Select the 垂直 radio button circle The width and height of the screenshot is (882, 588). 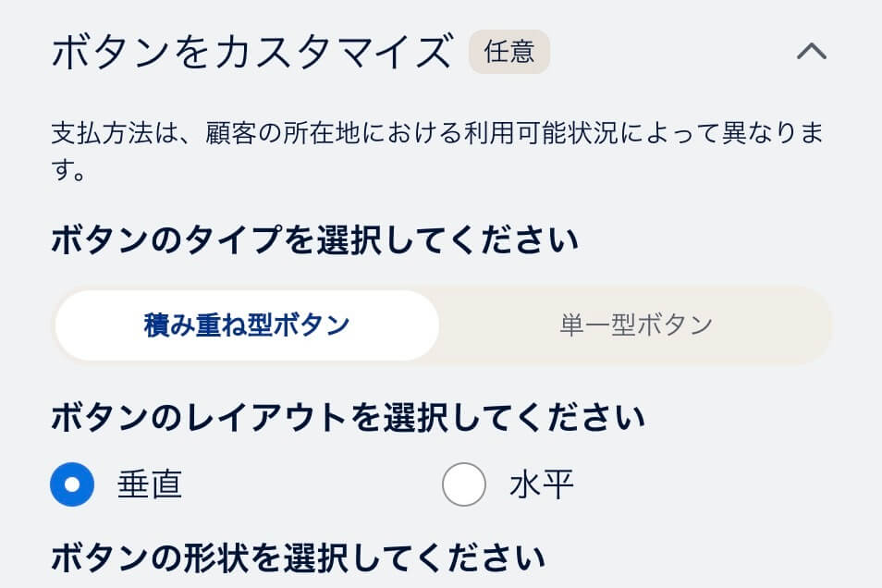72,484
